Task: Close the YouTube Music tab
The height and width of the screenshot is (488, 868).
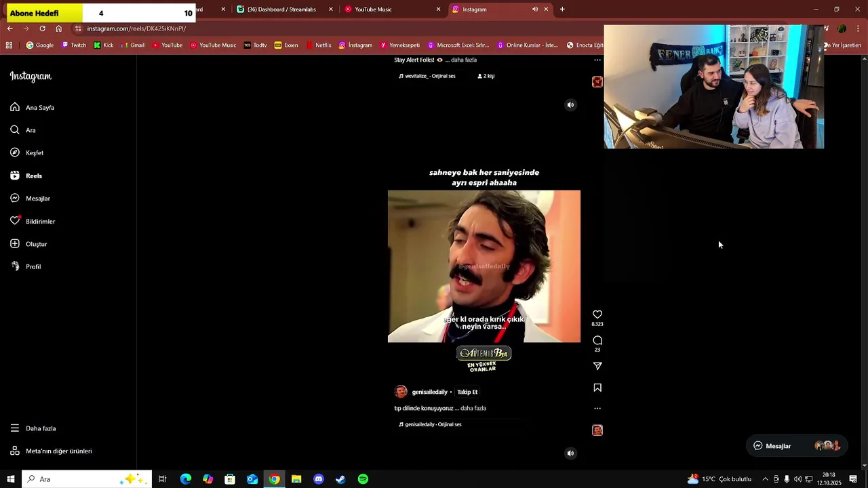Action: pyautogui.click(x=438, y=9)
